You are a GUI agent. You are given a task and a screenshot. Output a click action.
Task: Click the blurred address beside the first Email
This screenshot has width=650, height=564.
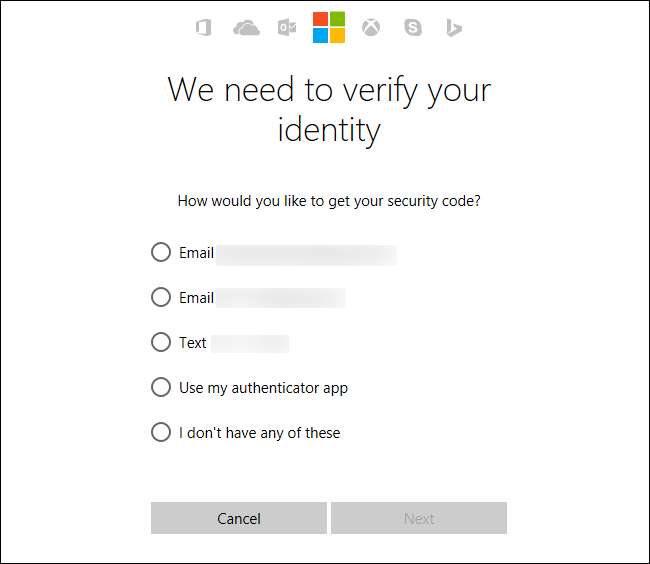(306, 254)
